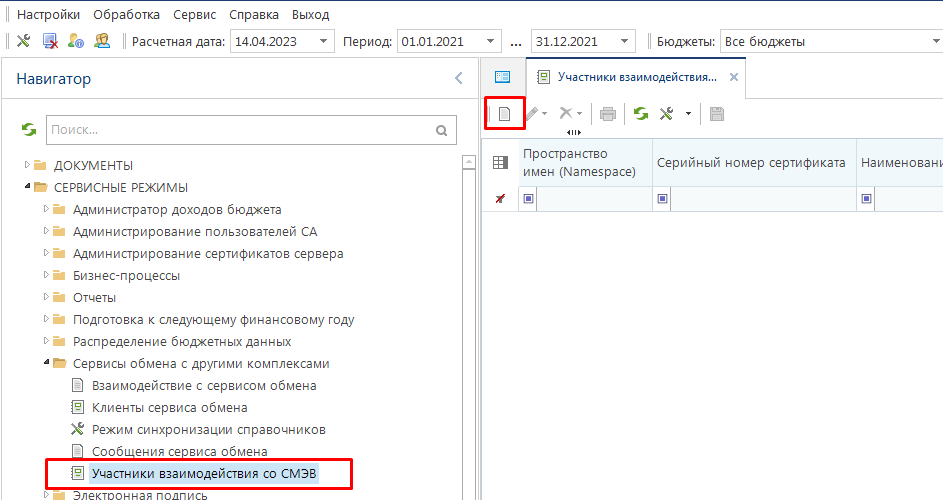
Task: Select Клиенты сервиса обмена item
Action: (170, 407)
